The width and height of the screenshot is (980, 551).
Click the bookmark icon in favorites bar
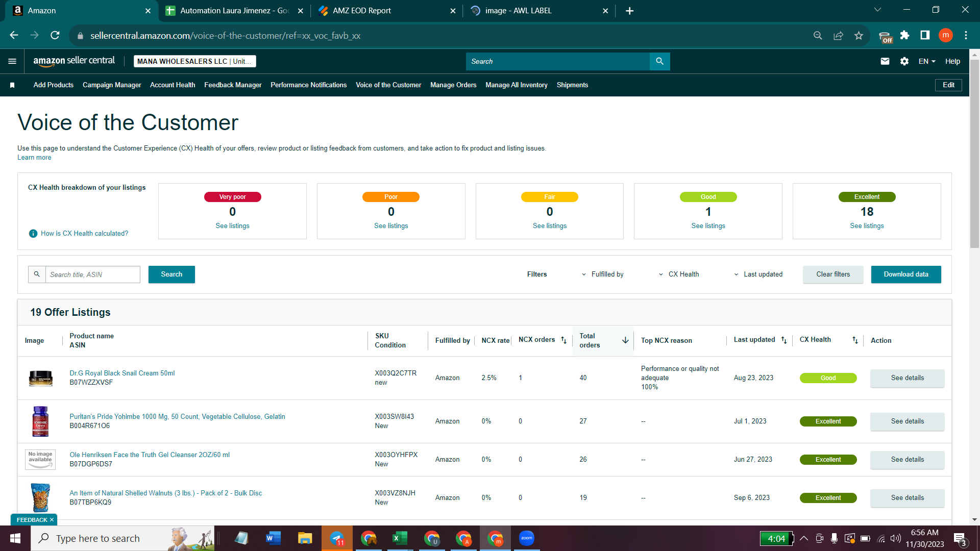click(12, 85)
